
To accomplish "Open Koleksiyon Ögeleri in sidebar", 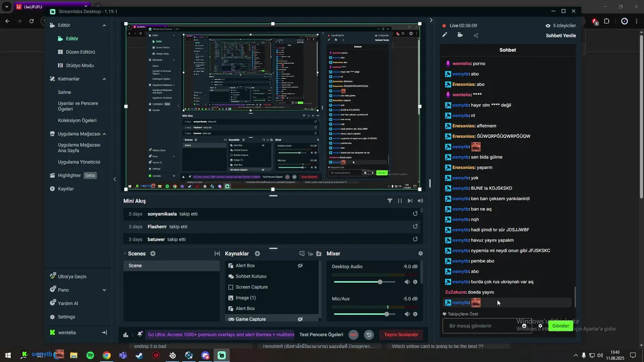I will [x=77, y=121].
